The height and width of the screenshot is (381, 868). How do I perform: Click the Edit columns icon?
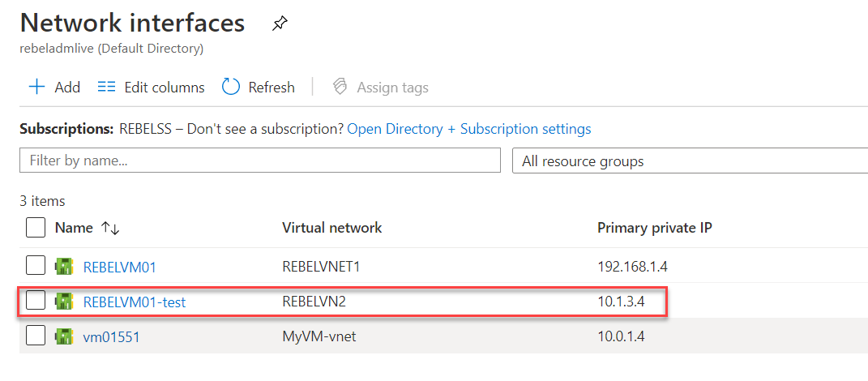point(106,87)
